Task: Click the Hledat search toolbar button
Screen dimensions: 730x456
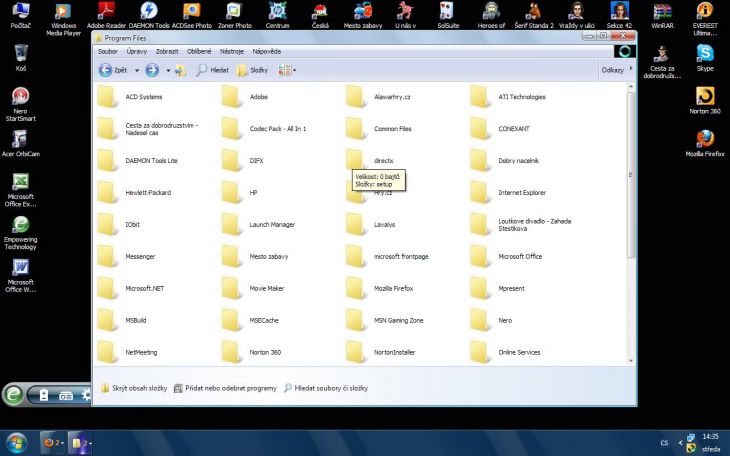Action: [x=212, y=70]
